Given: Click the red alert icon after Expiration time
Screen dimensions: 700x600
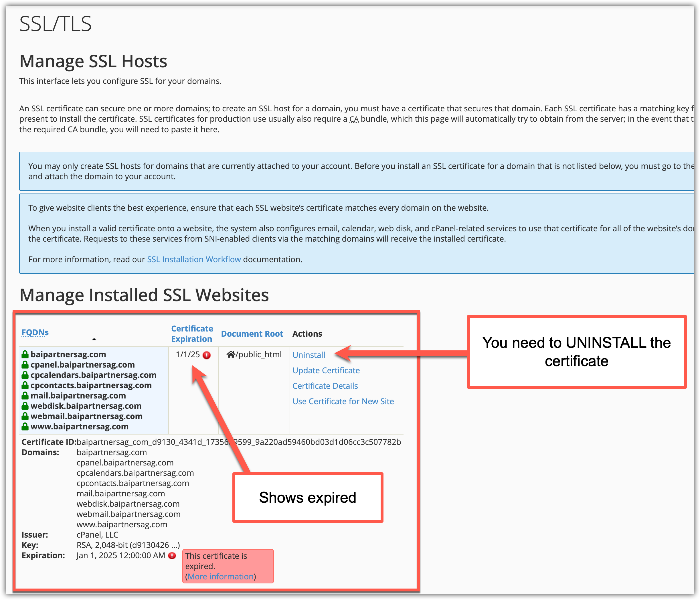Looking at the screenshot, I should (x=172, y=556).
